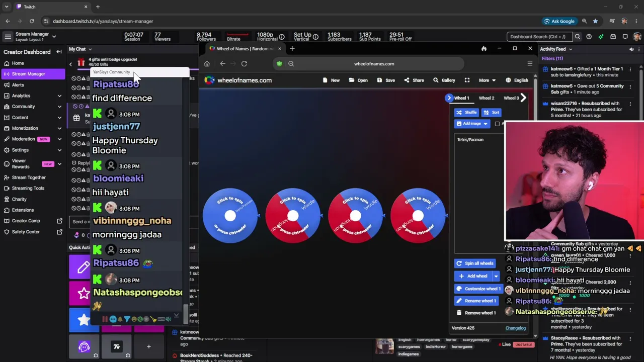
Task: Open Home in Creator Dashboard
Action: (18, 63)
